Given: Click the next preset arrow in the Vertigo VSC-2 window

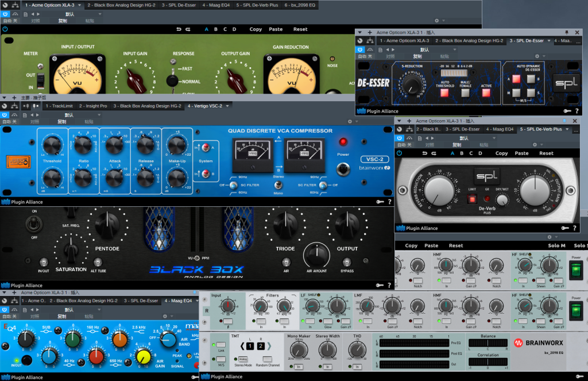Looking at the screenshot, I should [37, 115].
